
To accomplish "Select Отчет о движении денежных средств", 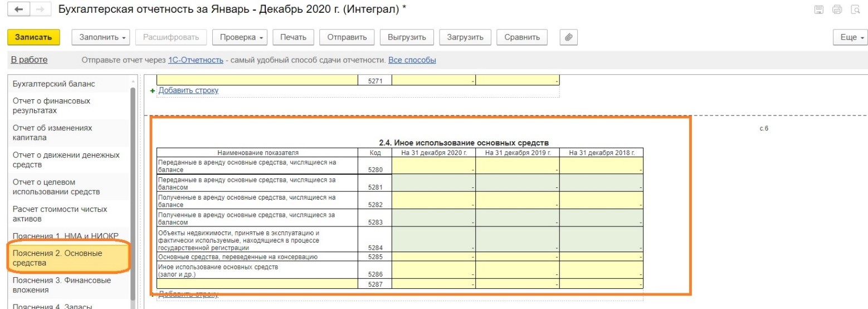I will pos(69,160).
